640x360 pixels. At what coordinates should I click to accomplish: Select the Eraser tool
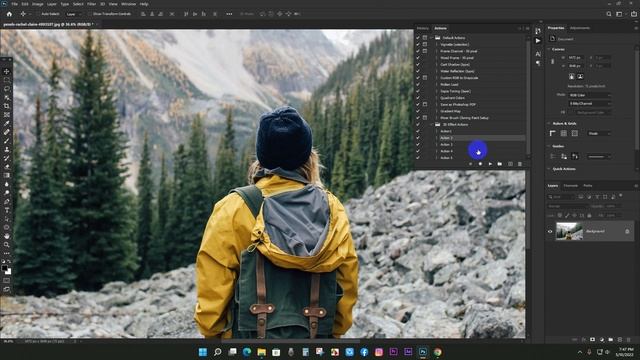click(x=7, y=167)
